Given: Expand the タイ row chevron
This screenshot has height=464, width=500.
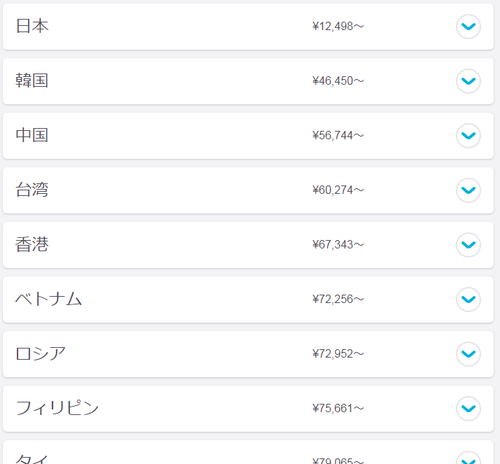Looking at the screenshot, I should click(468, 458).
